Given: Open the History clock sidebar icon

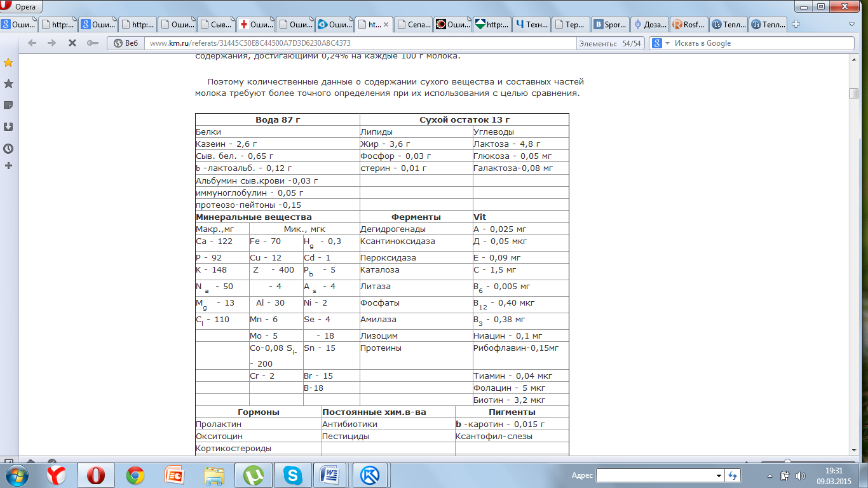Looking at the screenshot, I should pos(8,149).
